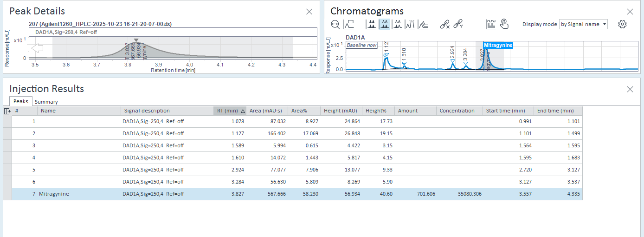Click the chart signal properties icon
This screenshot has width=644, height=237.
click(x=491, y=25)
